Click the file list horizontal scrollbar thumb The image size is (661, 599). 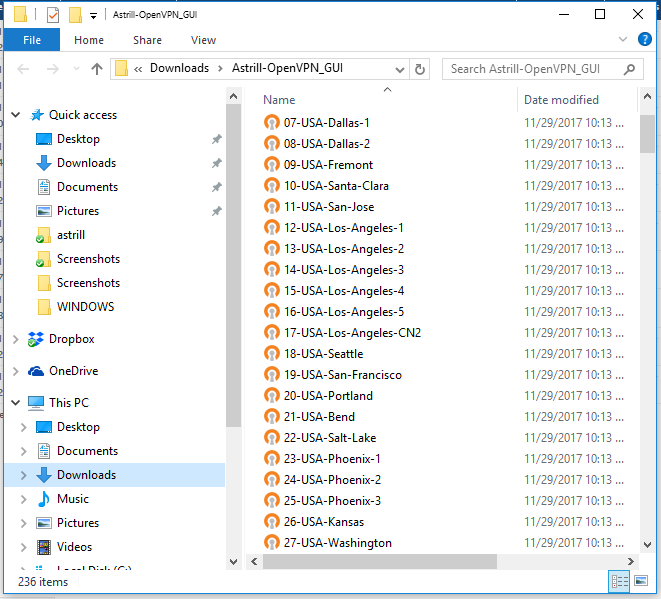tap(379, 561)
